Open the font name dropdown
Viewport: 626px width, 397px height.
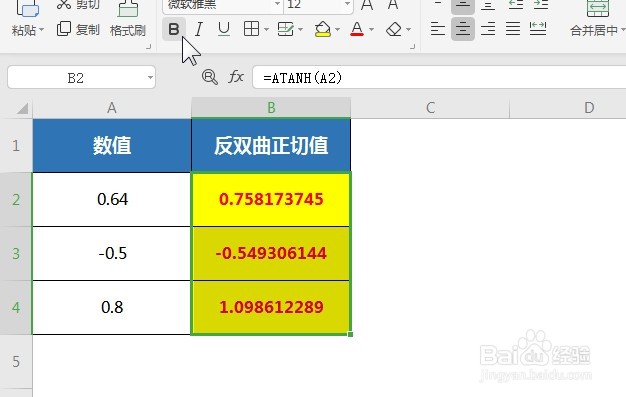(277, 4)
